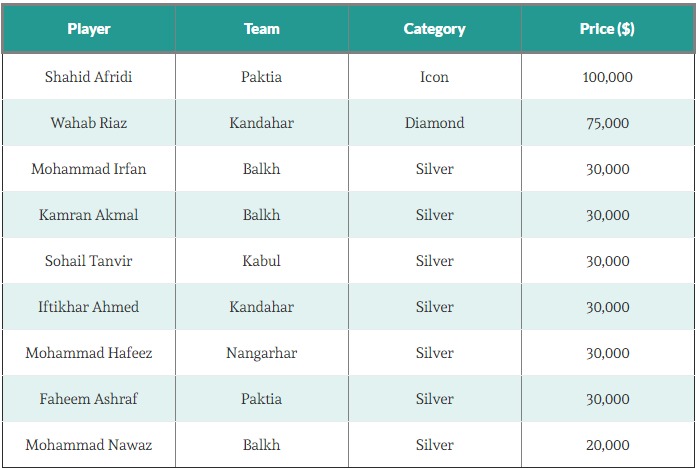This screenshot has width=696, height=469.
Task: Select the Shahid Afridi player cell
Action: coord(88,77)
